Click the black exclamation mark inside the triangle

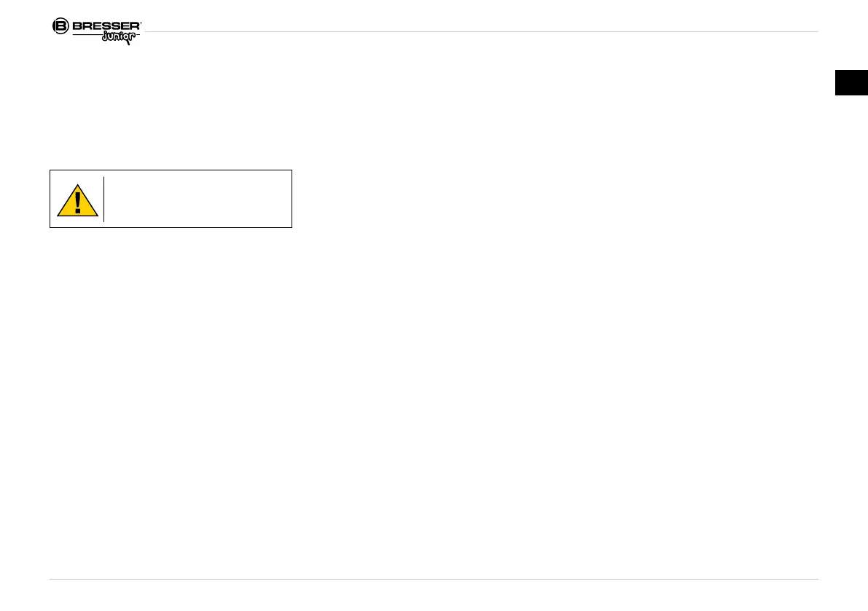pyautogui.click(x=78, y=202)
